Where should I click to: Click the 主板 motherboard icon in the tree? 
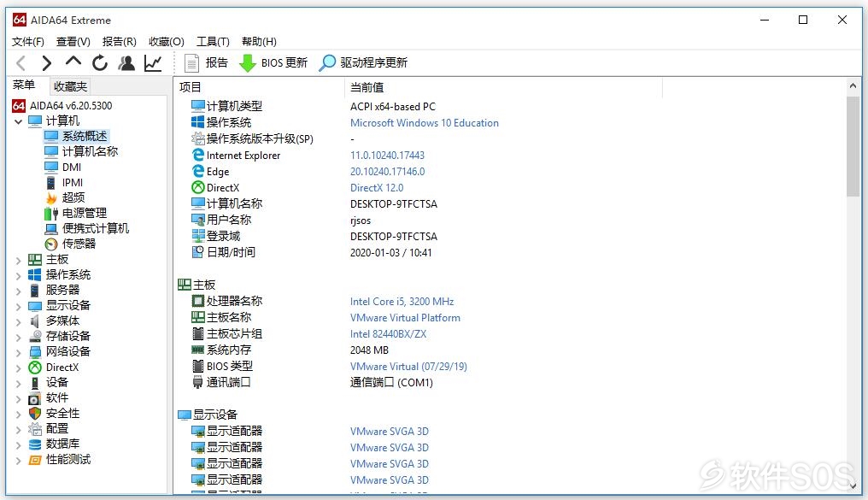click(35, 260)
